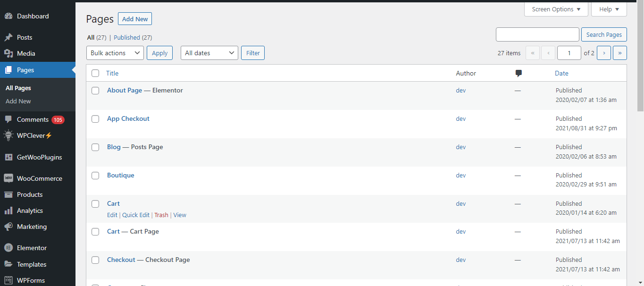Expand the All dates filter dropdown

point(209,53)
